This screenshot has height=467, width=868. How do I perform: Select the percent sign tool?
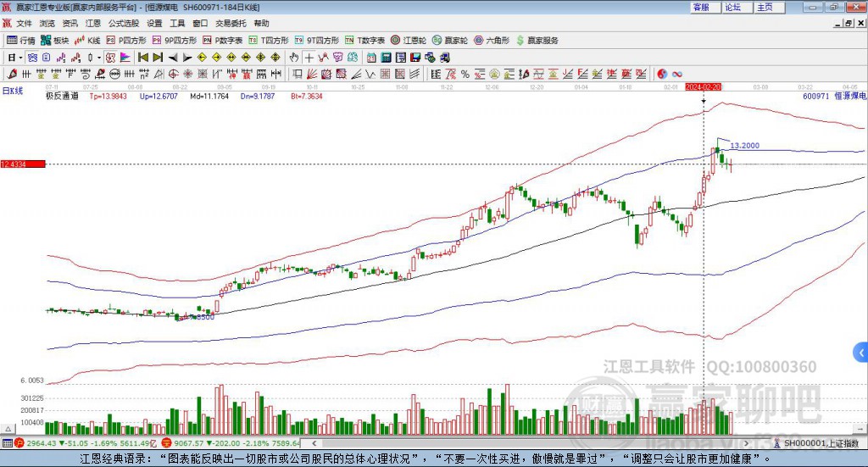[x=465, y=74]
